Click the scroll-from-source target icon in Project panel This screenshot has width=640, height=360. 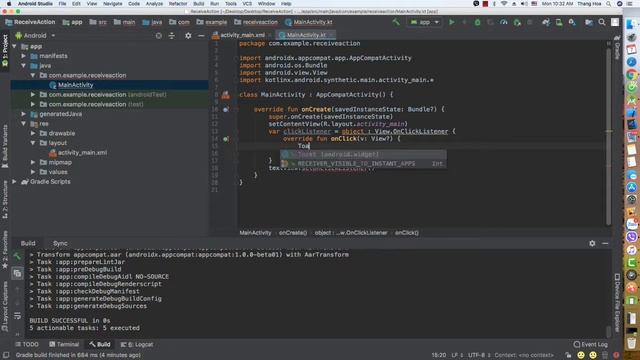click(158, 36)
